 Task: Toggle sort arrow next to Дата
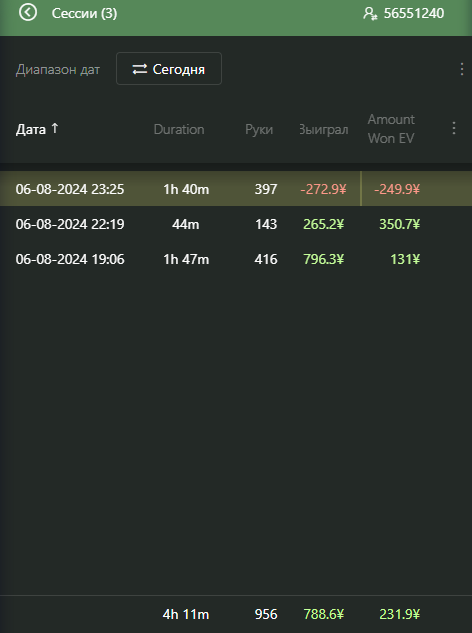(55, 128)
